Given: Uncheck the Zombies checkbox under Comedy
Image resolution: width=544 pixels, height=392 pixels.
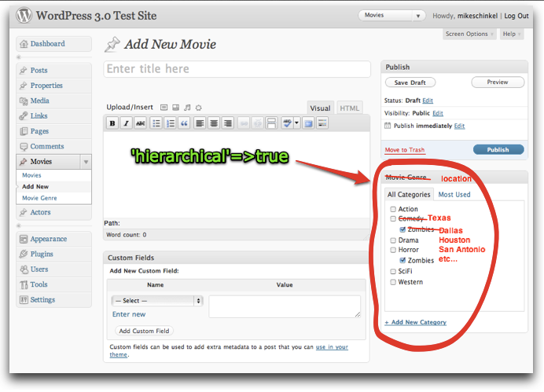Looking at the screenshot, I should click(x=402, y=230).
